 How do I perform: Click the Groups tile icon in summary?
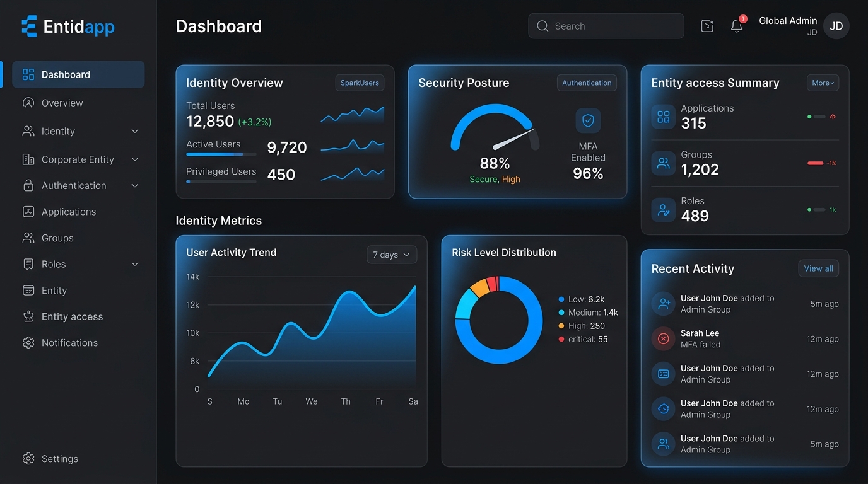[664, 163]
